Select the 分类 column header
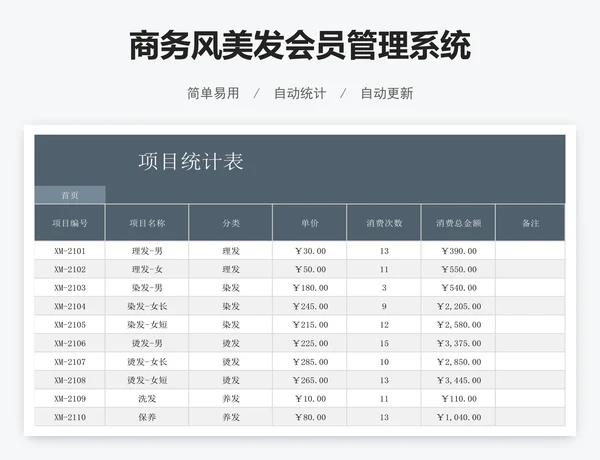 tap(231, 223)
